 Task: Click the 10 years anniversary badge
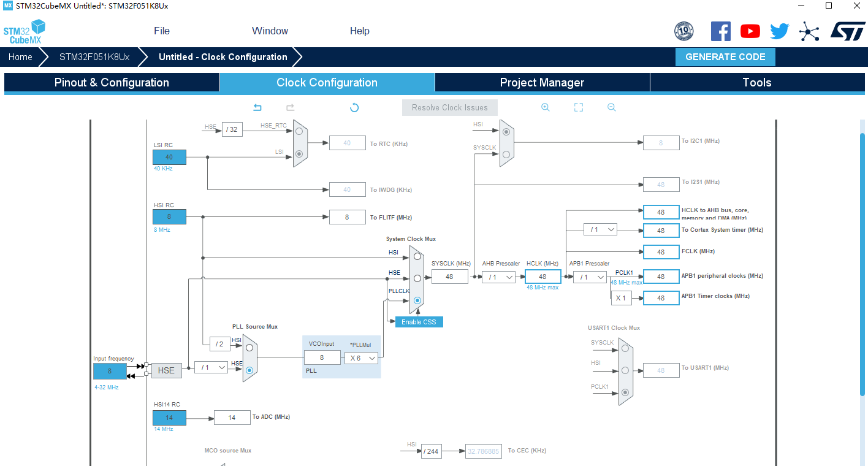[684, 31]
